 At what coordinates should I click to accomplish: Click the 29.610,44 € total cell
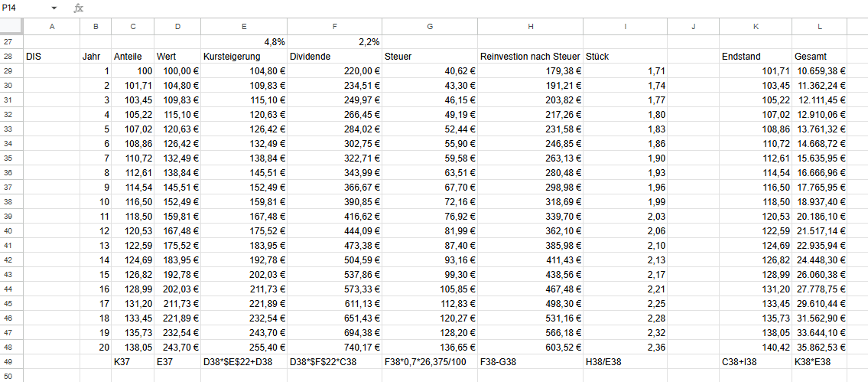[x=819, y=303]
